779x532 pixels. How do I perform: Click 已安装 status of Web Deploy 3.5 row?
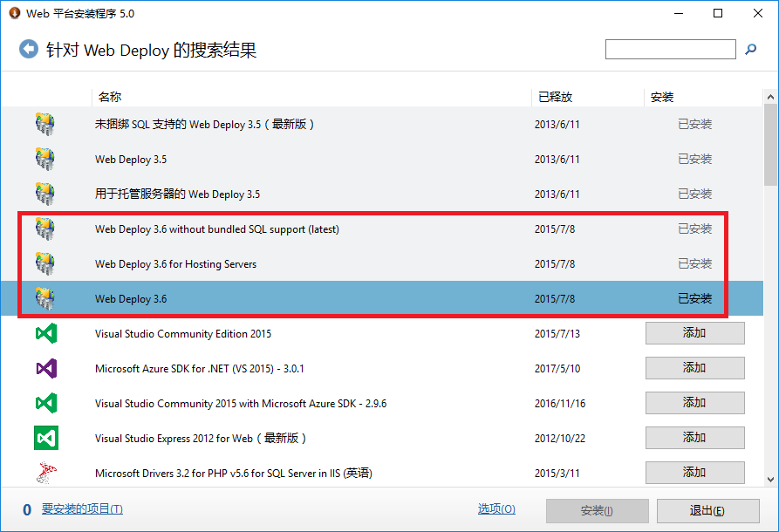695,159
